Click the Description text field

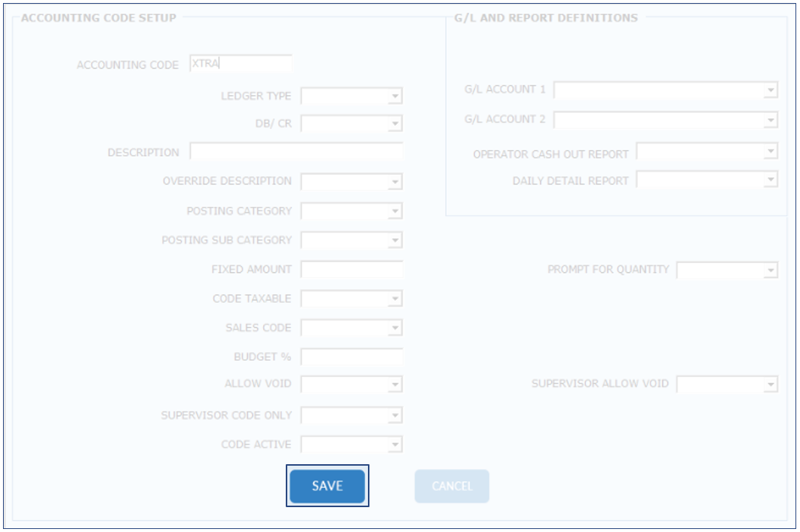[x=296, y=152]
